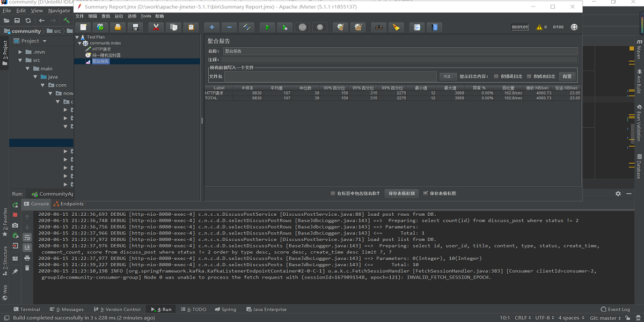Image resolution: width=644 pixels, height=322 pixels.
Task: Open the Event Log in status bar
Action: [616, 309]
